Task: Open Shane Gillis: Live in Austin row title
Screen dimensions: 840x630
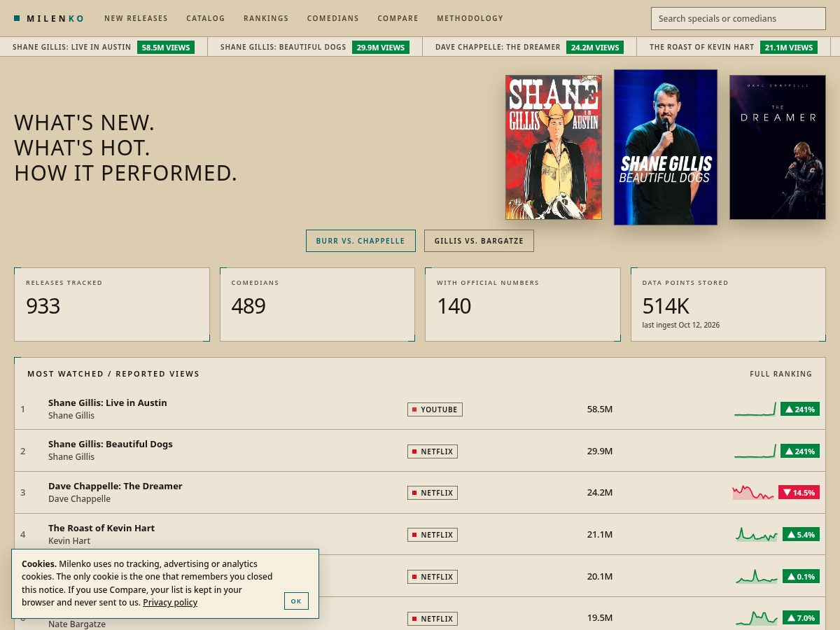Action: 108,402
